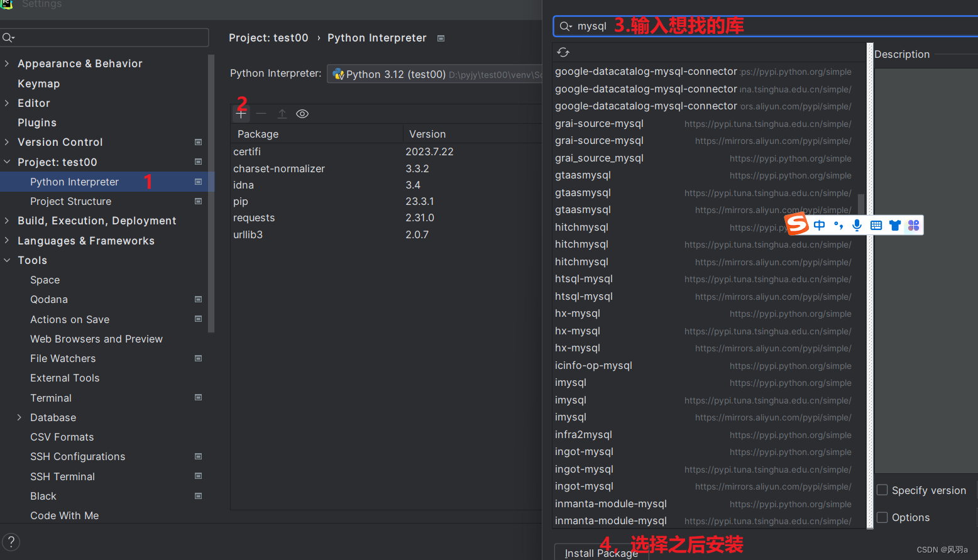Click the Install Package button
This screenshot has height=560, width=978.
[x=601, y=552]
